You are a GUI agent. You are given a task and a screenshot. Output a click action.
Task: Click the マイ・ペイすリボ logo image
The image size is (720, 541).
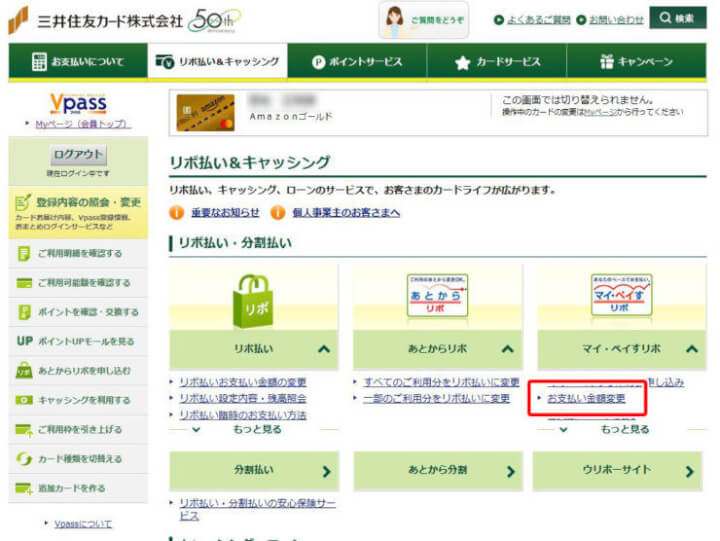tap(621, 296)
